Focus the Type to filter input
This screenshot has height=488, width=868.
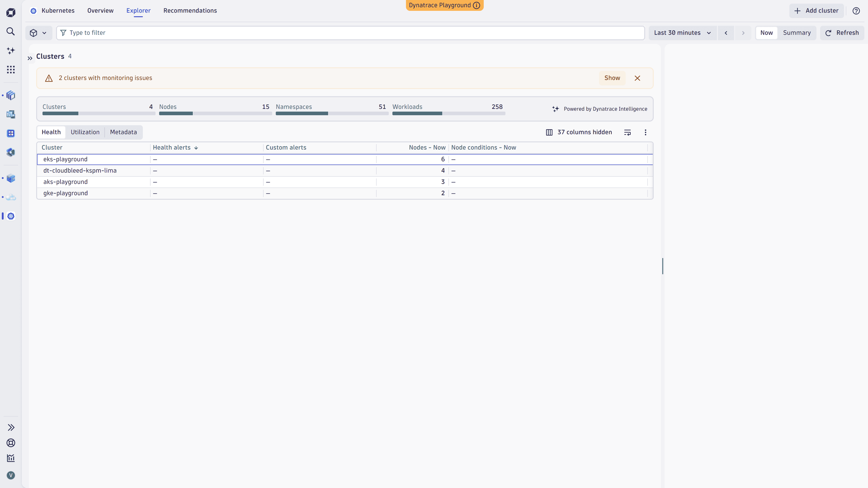350,33
